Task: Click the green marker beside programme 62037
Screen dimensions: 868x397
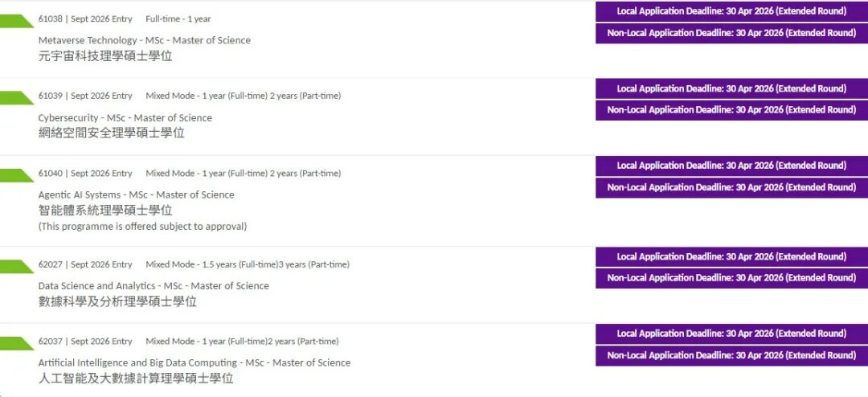Action: [16, 343]
